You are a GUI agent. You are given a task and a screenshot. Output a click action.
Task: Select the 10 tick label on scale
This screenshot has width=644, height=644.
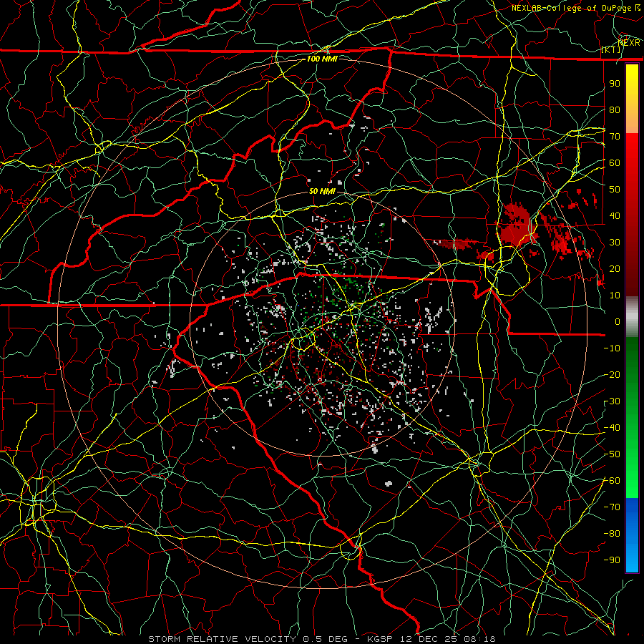[x=615, y=296]
